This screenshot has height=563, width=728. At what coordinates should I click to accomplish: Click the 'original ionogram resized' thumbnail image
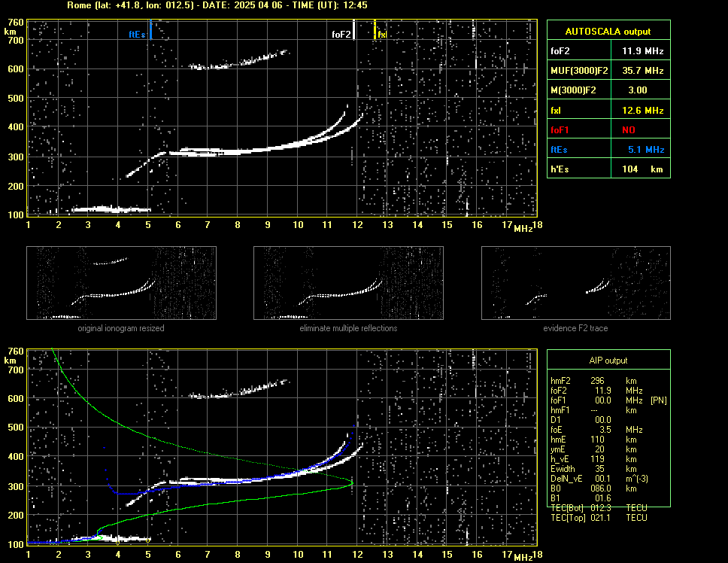121,283
